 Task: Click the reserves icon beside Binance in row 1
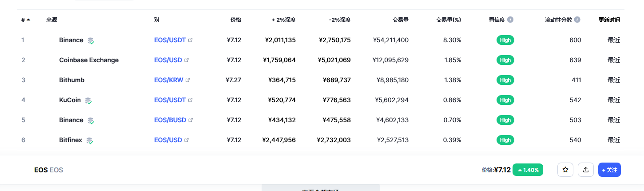pyautogui.click(x=91, y=40)
